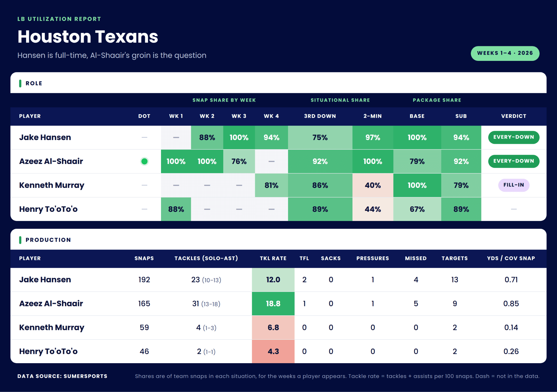Click Kenneth Murray's FILL-IN verdict pill
Image resolution: width=557 pixels, height=392 pixels.
click(513, 185)
